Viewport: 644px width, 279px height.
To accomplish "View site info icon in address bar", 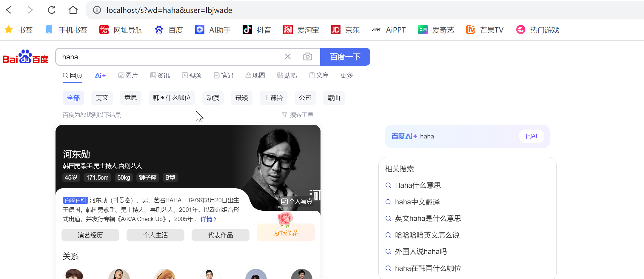I will click(x=97, y=10).
